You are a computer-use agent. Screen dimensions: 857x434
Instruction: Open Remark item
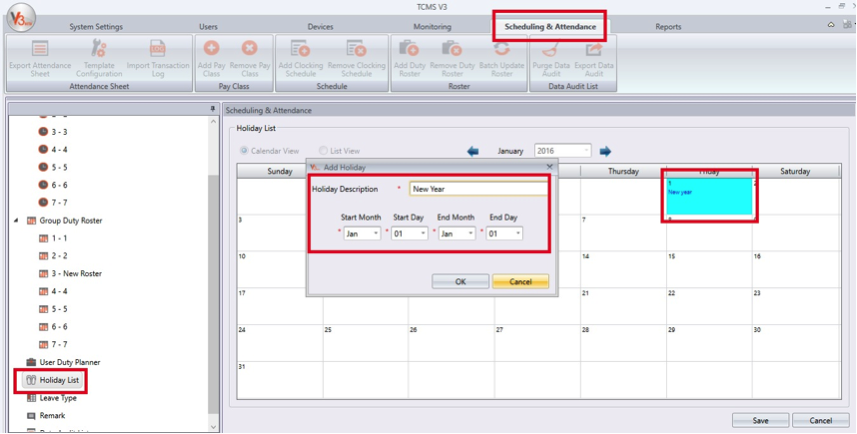point(46,415)
